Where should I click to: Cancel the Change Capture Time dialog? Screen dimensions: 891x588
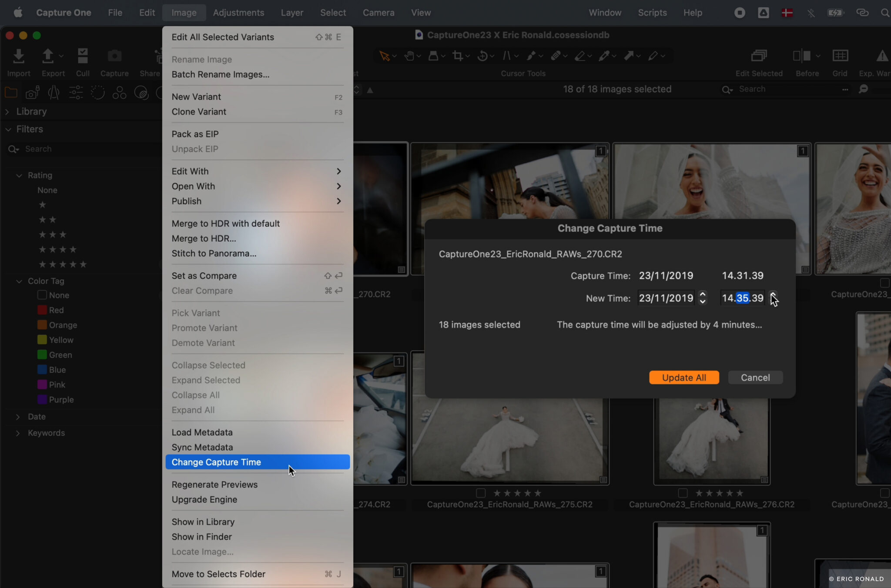click(x=755, y=378)
